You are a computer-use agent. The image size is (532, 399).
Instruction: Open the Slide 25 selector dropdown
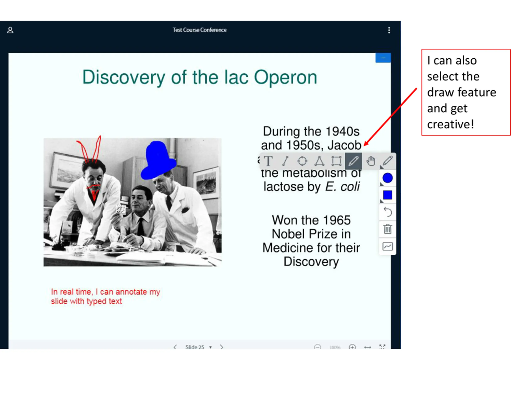pyautogui.click(x=198, y=347)
